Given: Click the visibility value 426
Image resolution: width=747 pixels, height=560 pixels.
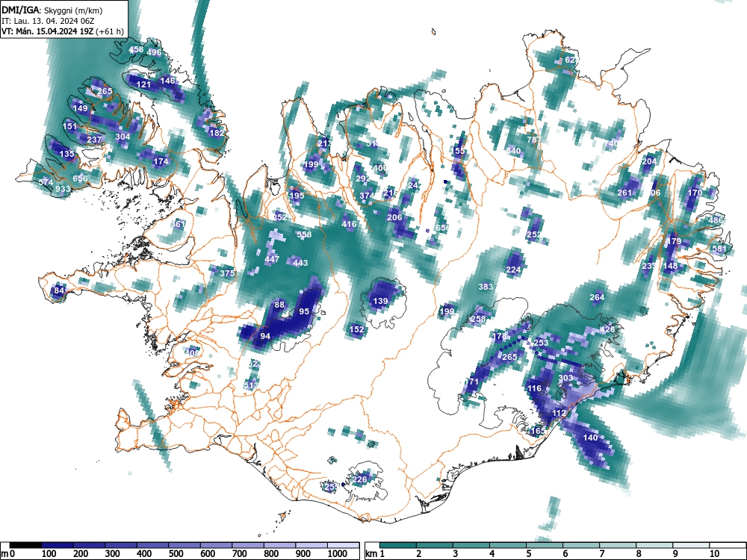Looking at the screenshot, I should pyautogui.click(x=607, y=329).
